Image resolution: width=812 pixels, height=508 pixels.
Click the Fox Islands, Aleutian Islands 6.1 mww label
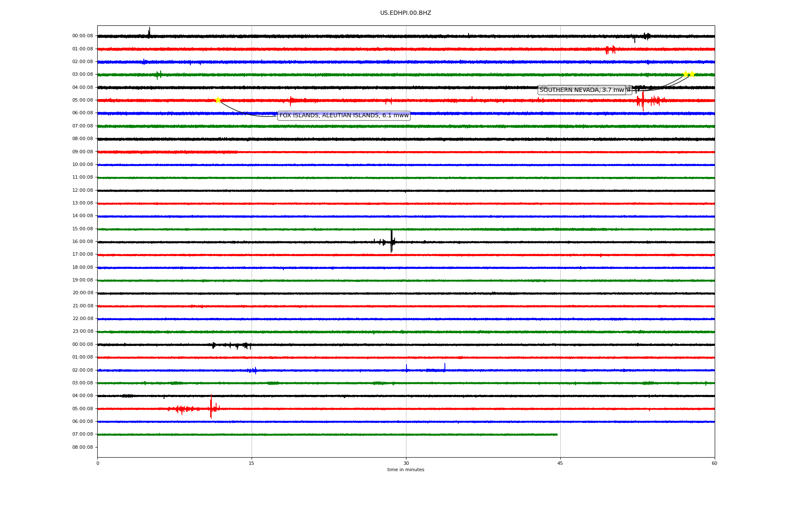tap(344, 116)
